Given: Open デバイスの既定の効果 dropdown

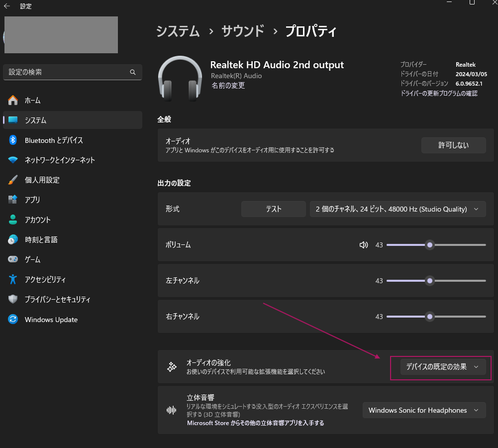Looking at the screenshot, I should [443, 367].
